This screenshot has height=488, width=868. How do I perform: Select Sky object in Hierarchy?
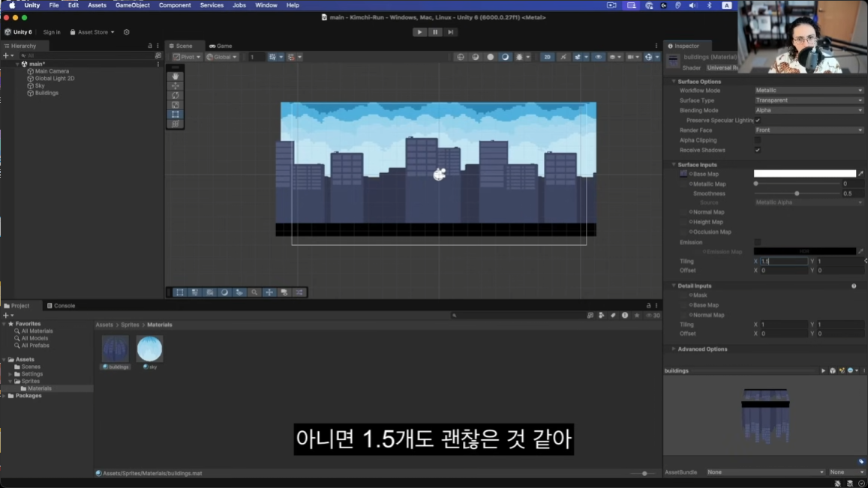39,85
